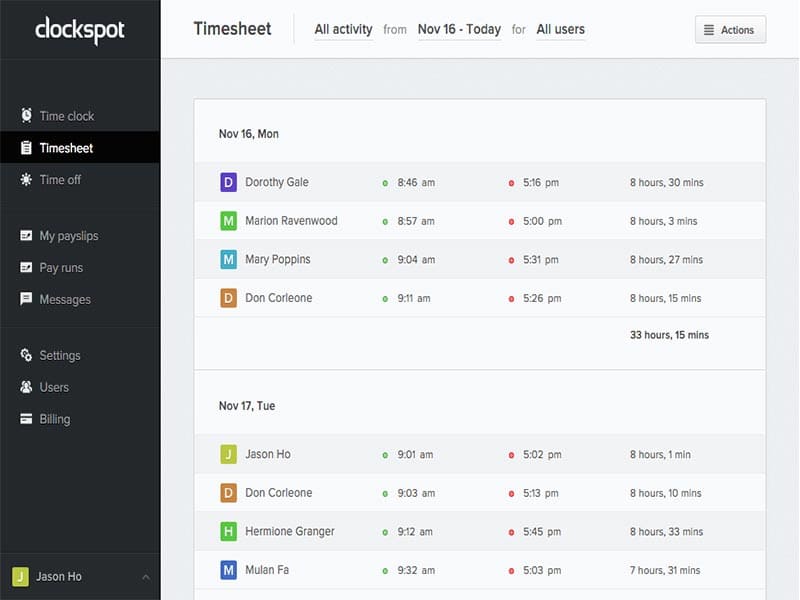The image size is (800, 600).
Task: Select Mulan Fa's 7 hours, 31 mins total
Action: tap(664, 570)
